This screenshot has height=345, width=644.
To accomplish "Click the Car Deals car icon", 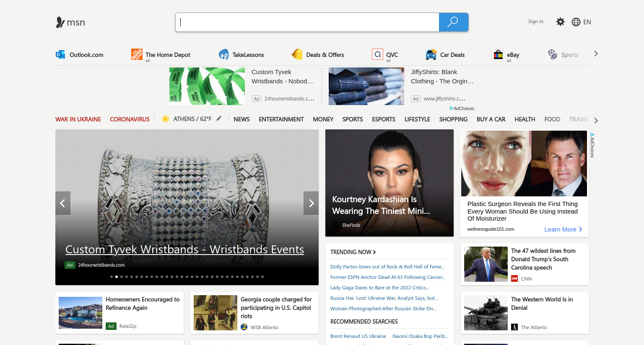I will click(x=431, y=54).
